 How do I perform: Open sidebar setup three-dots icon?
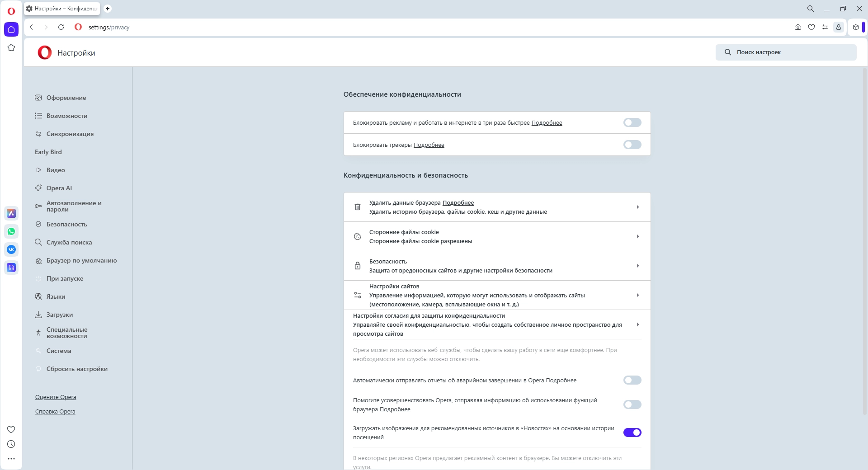11,459
